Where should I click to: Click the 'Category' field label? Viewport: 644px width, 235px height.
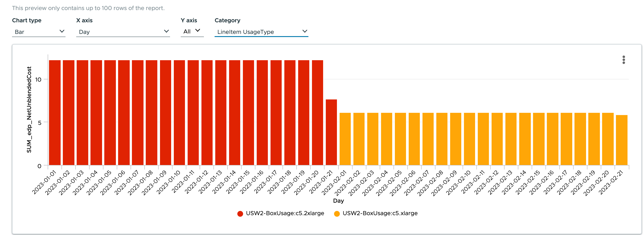(x=227, y=20)
